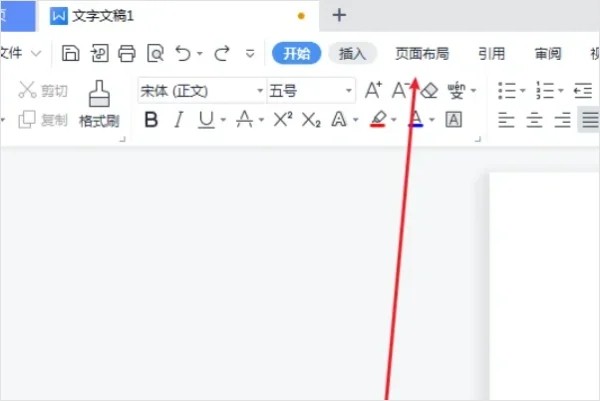Apply Superscript X² formatting
600x401 pixels.
(x=283, y=120)
